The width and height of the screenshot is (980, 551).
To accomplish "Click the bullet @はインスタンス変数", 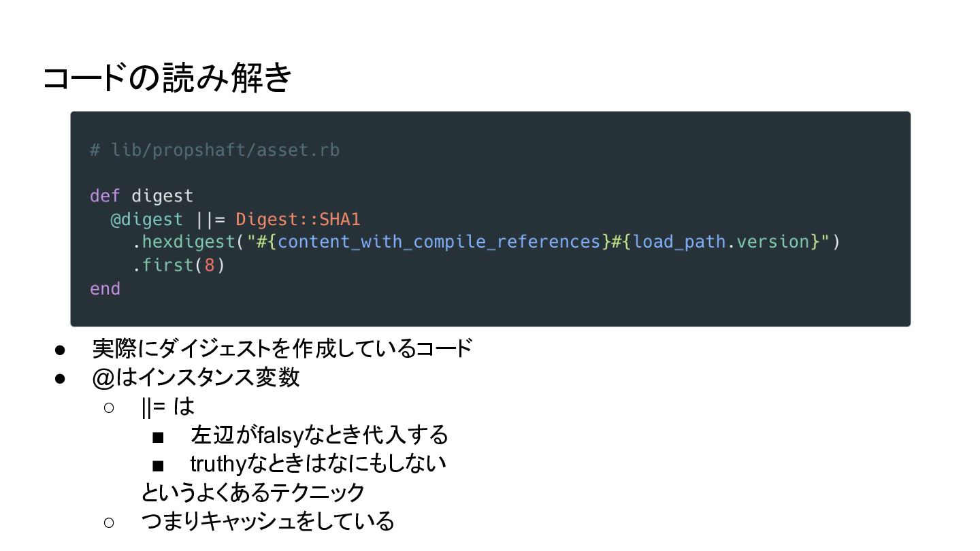I will point(195,377).
